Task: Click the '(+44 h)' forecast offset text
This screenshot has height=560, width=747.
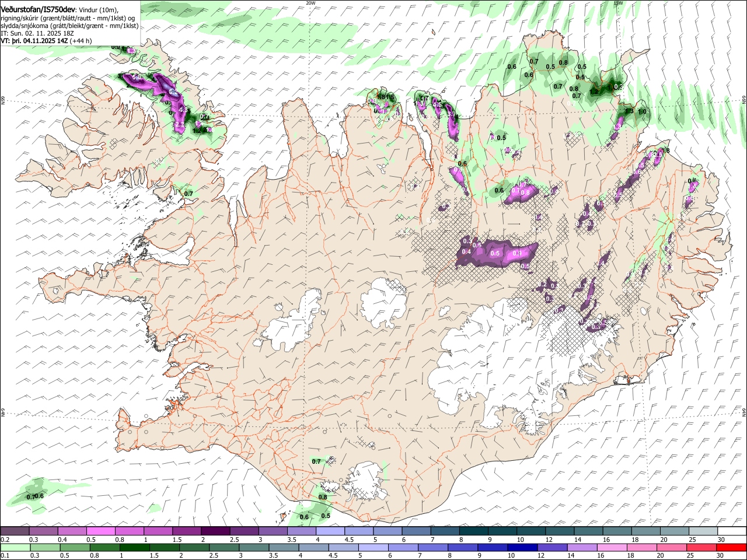Action: pyautogui.click(x=81, y=41)
